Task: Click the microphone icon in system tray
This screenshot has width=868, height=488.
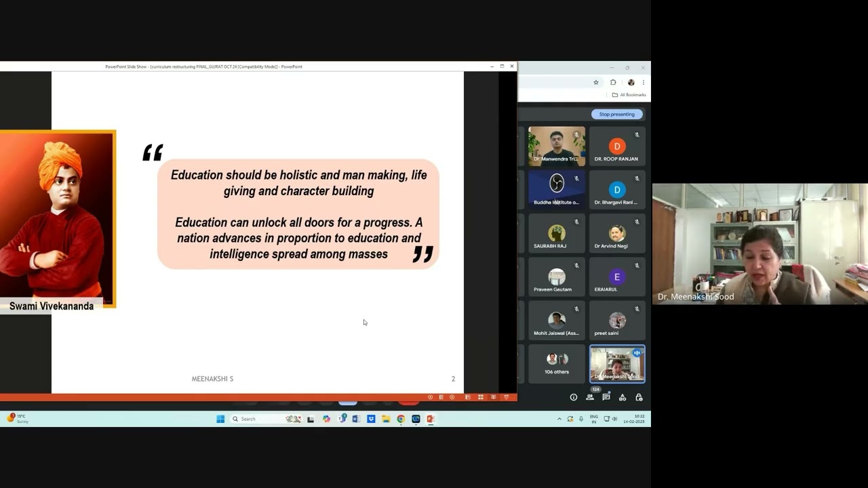Action: [580, 419]
